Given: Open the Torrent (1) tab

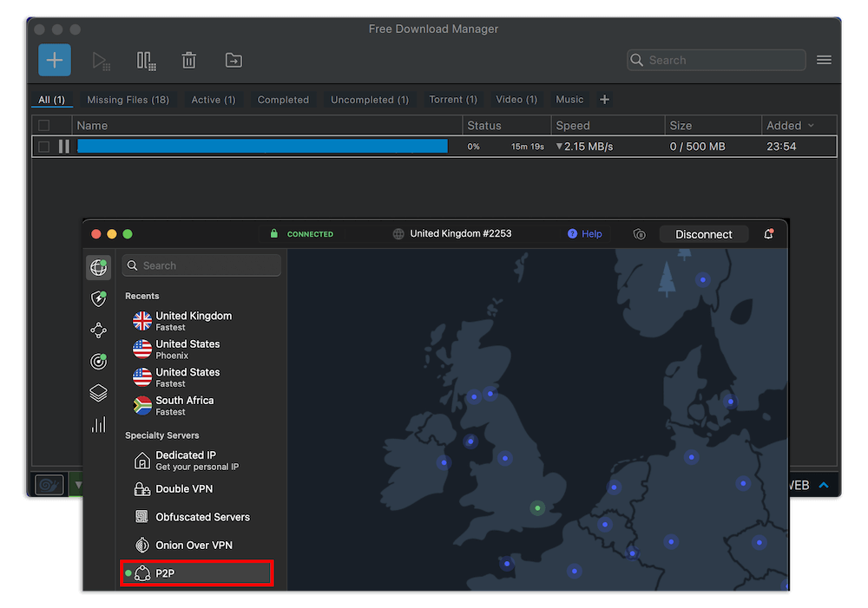Looking at the screenshot, I should pos(453,100).
